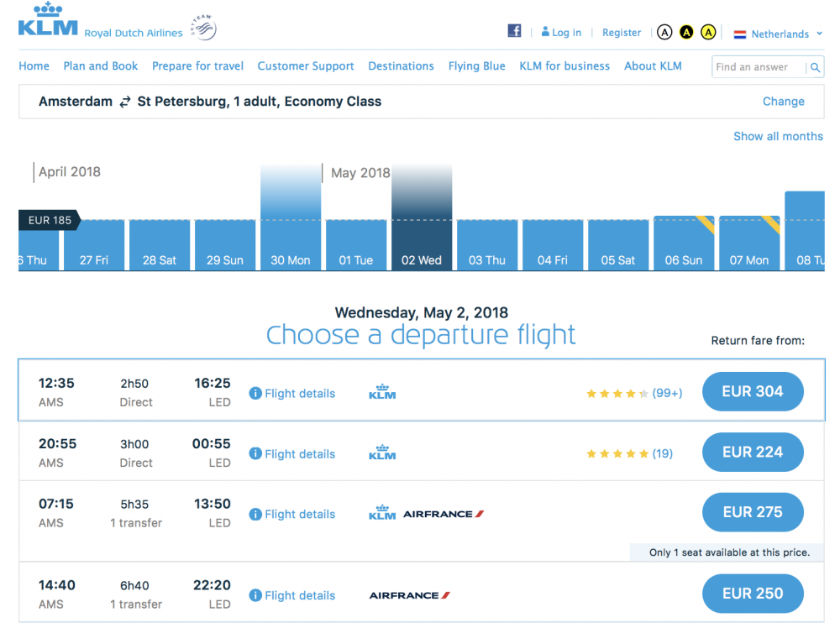Click the KLM logo in header
Screen dimensions: 840x628
(48, 19)
